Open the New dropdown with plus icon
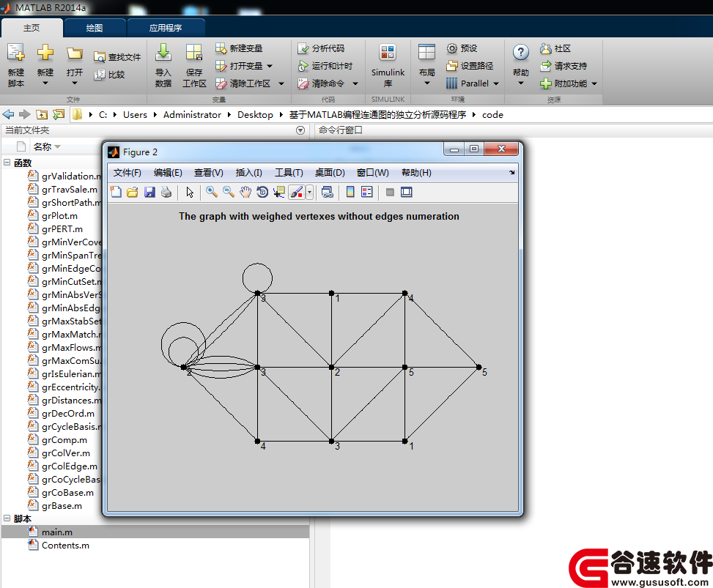The image size is (713, 588). [x=45, y=65]
